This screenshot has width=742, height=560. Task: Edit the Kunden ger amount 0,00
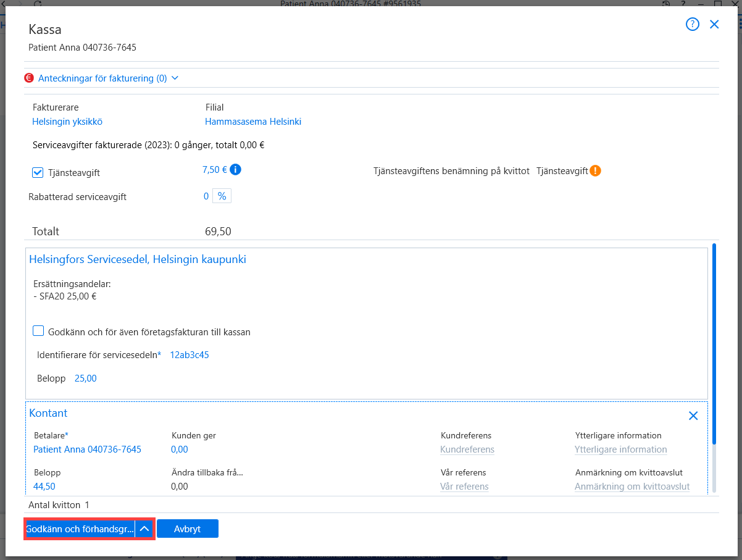[180, 449]
